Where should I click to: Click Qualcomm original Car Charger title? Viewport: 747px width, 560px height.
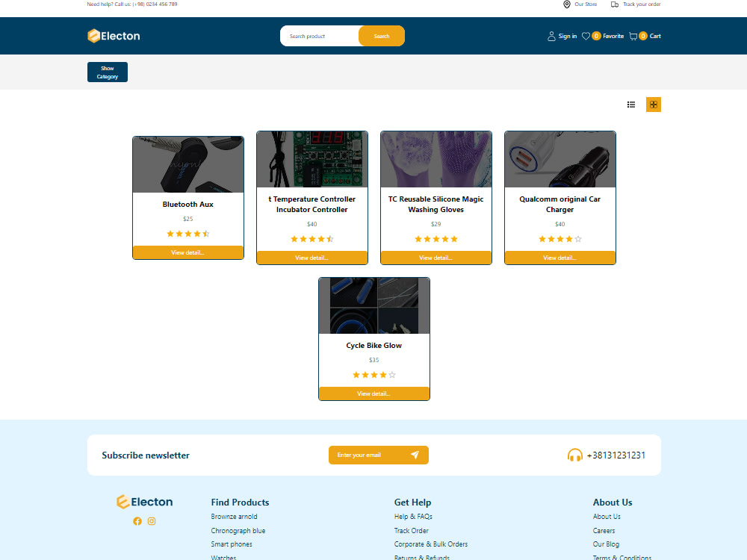coord(560,205)
